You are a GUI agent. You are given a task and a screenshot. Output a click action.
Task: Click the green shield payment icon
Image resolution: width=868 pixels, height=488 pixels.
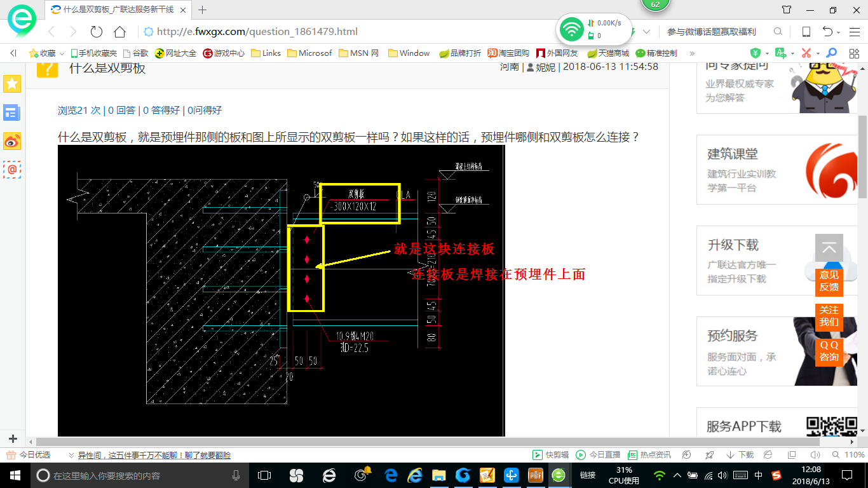(756, 53)
